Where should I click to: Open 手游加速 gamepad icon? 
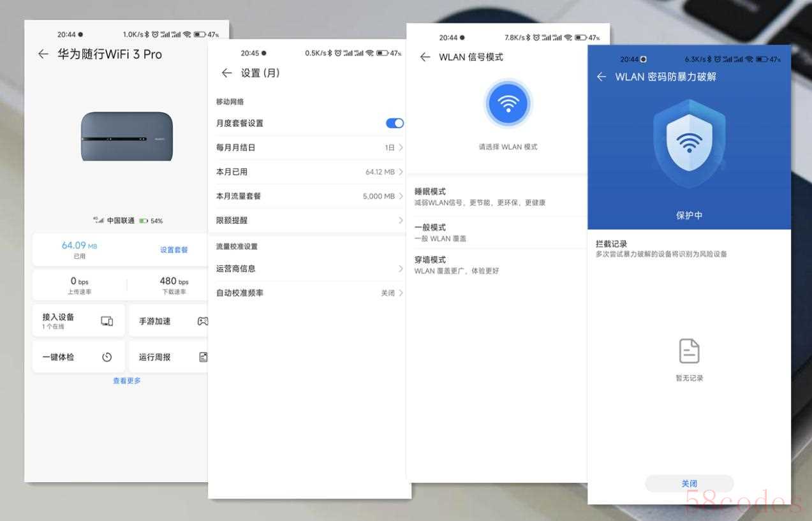click(x=202, y=321)
